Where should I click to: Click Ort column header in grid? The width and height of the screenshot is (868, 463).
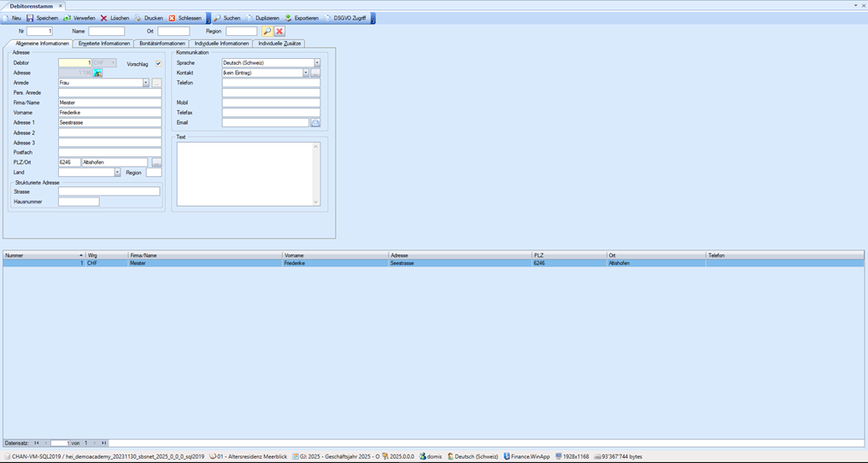tap(657, 255)
